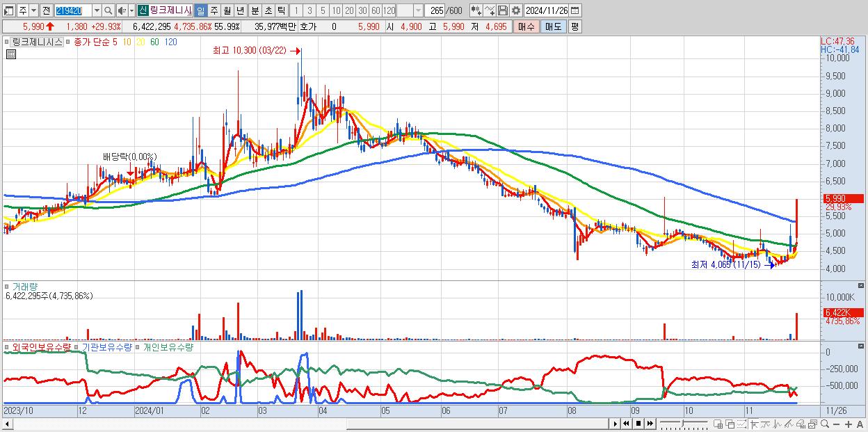Select the 월 monthly period tab

(x=227, y=10)
